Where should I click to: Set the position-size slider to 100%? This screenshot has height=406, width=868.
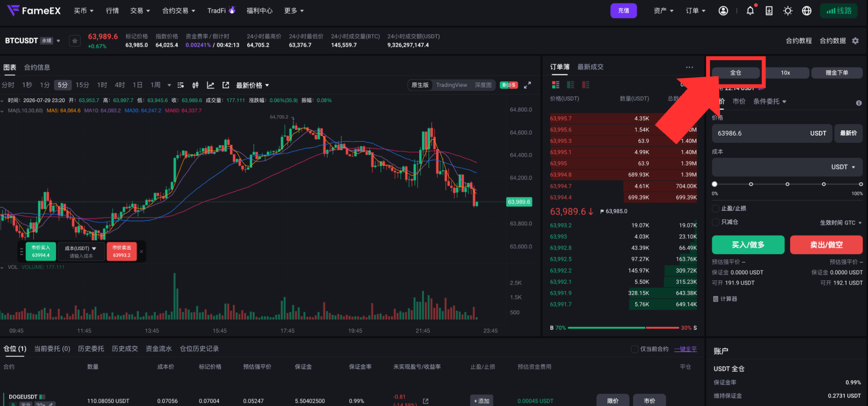point(860,184)
